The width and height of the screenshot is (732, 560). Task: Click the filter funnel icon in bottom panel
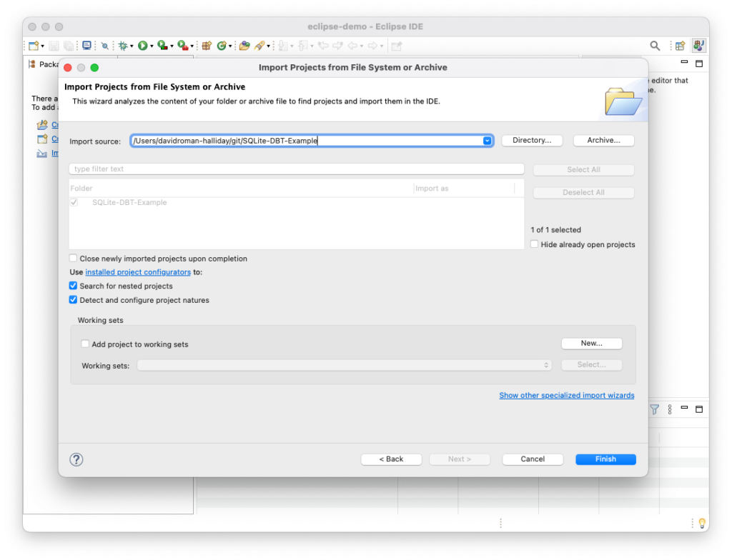pyautogui.click(x=655, y=410)
